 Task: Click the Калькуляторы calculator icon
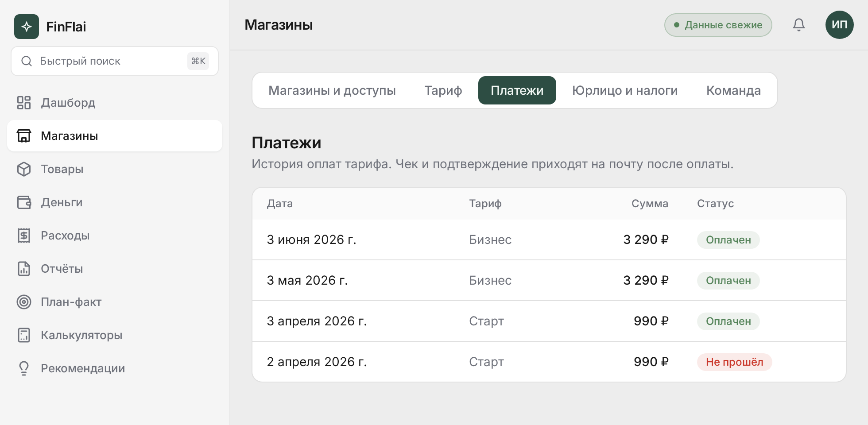coord(24,335)
